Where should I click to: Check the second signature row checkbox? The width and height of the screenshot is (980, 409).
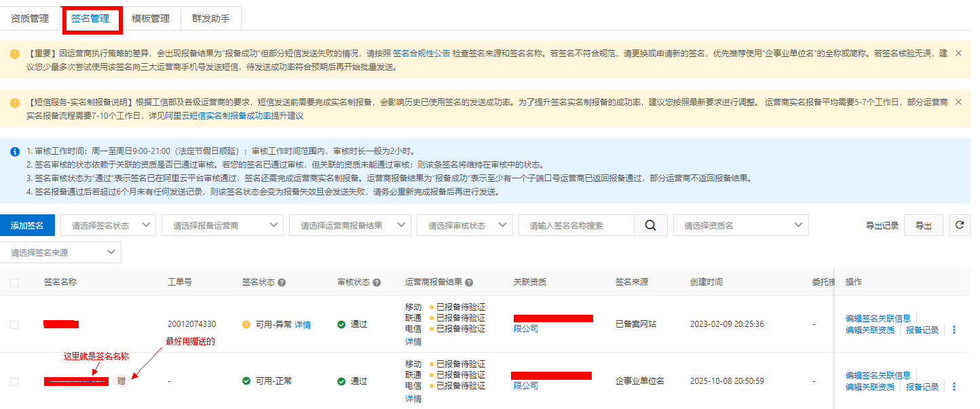(x=14, y=382)
